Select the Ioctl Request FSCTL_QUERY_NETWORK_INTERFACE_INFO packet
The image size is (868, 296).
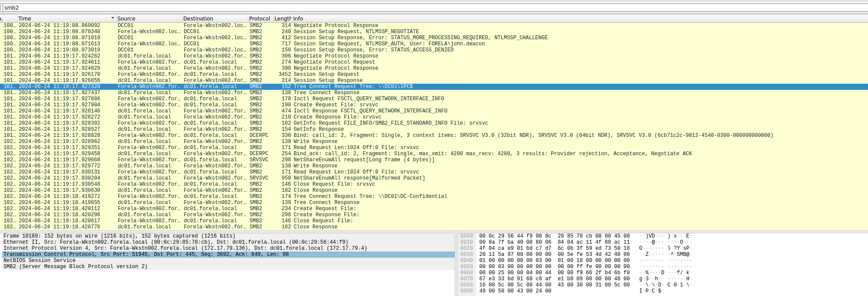(434, 99)
